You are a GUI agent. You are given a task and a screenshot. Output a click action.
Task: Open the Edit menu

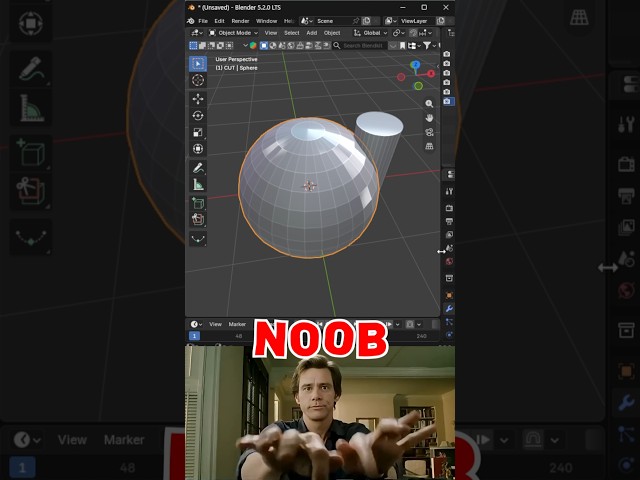[220, 21]
